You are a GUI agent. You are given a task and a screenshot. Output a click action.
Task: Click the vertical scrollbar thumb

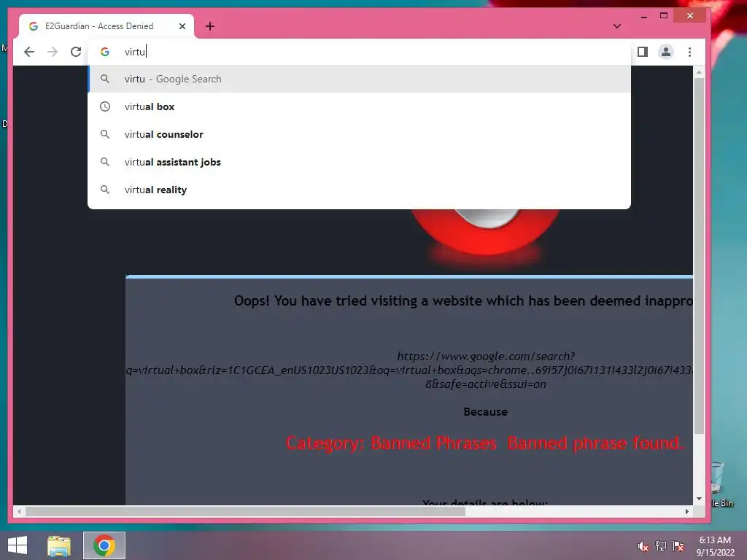coord(699,256)
